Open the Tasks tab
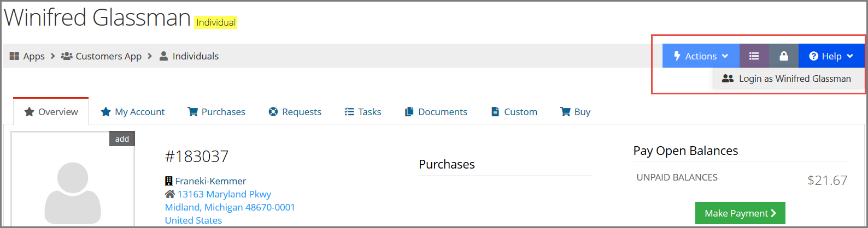The image size is (868, 228). click(363, 112)
